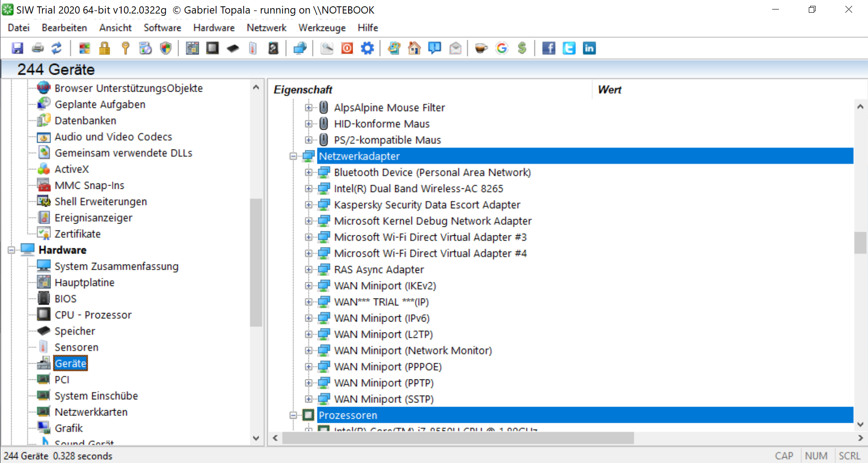
Task: Select Netzwerkkarten in the tree
Action: pos(91,412)
